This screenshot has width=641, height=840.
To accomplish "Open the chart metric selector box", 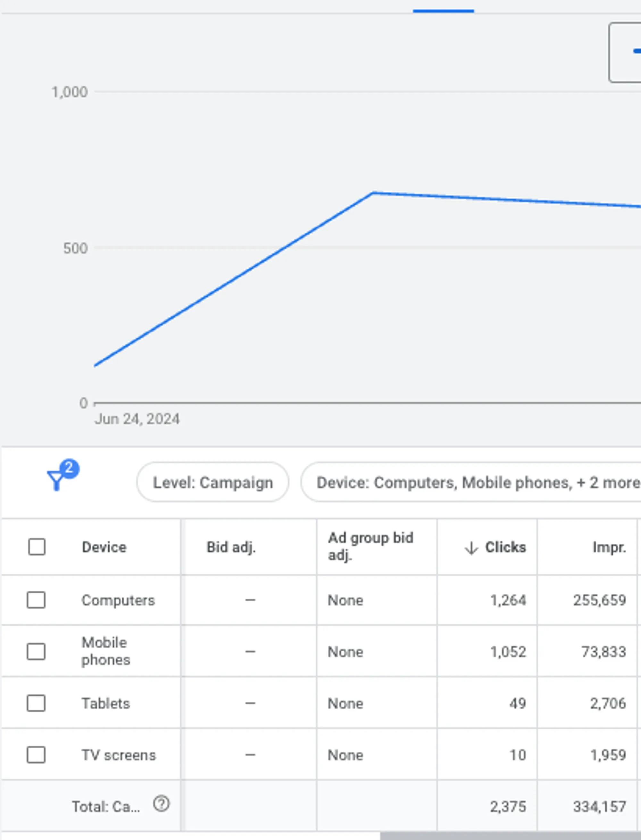I will coord(626,52).
